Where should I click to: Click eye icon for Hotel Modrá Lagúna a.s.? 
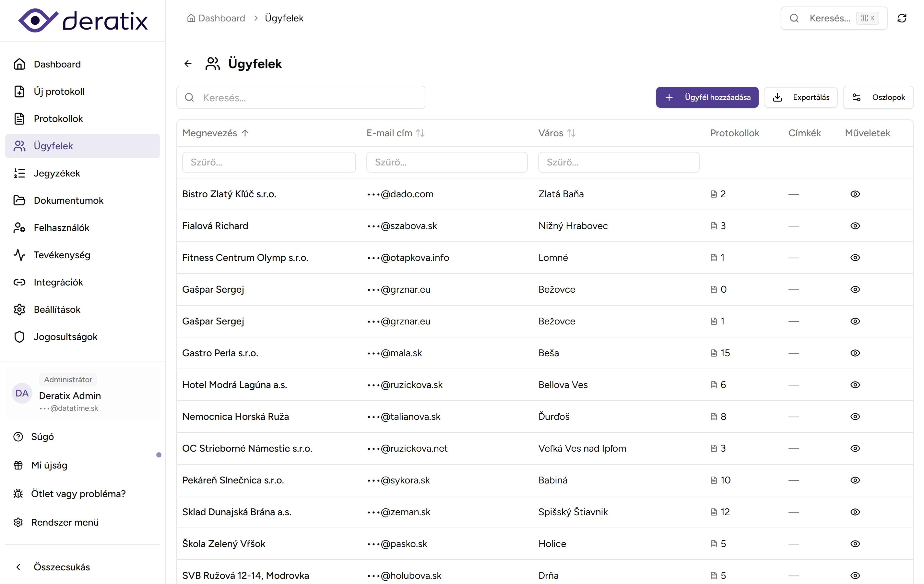855,385
